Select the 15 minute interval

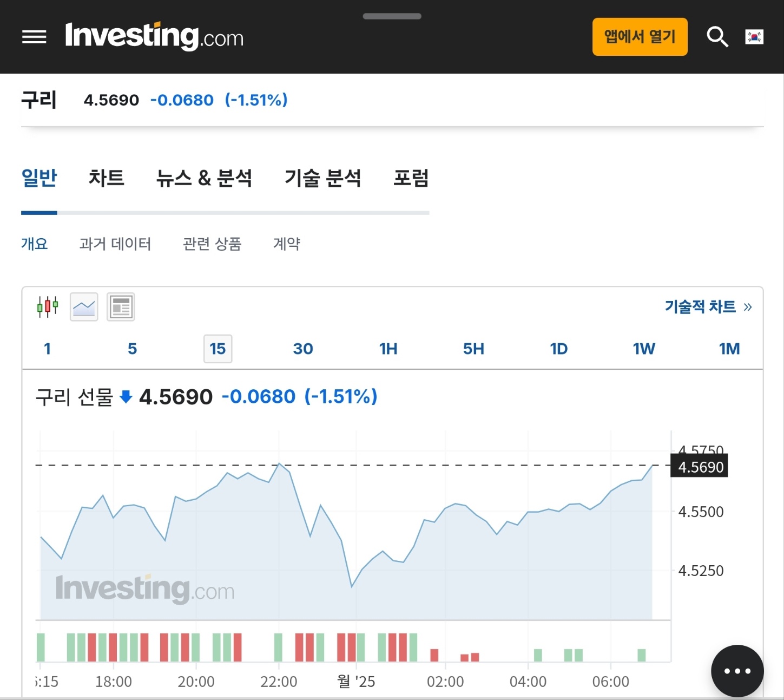click(218, 349)
